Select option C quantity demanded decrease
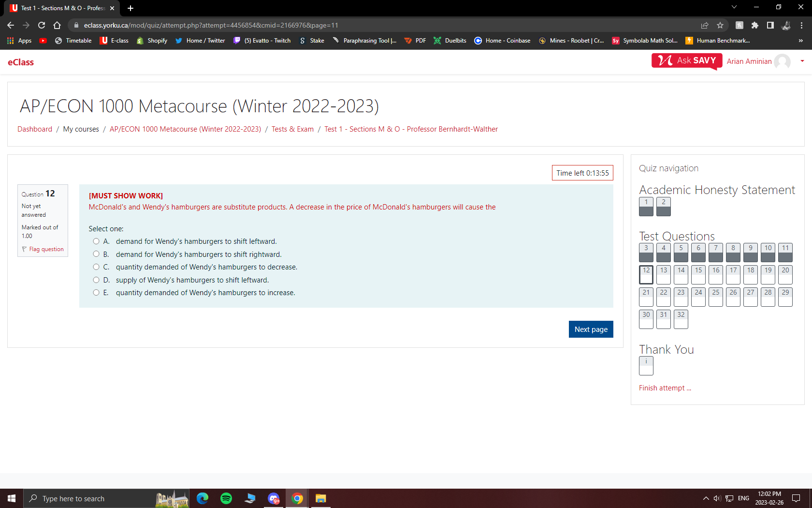Screen dimensions: 812x508 click(96, 267)
